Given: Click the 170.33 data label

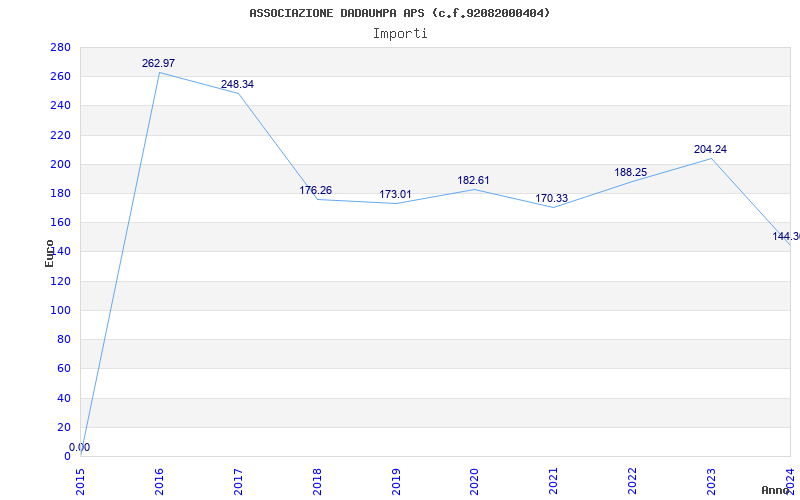Looking at the screenshot, I should tap(552, 198).
